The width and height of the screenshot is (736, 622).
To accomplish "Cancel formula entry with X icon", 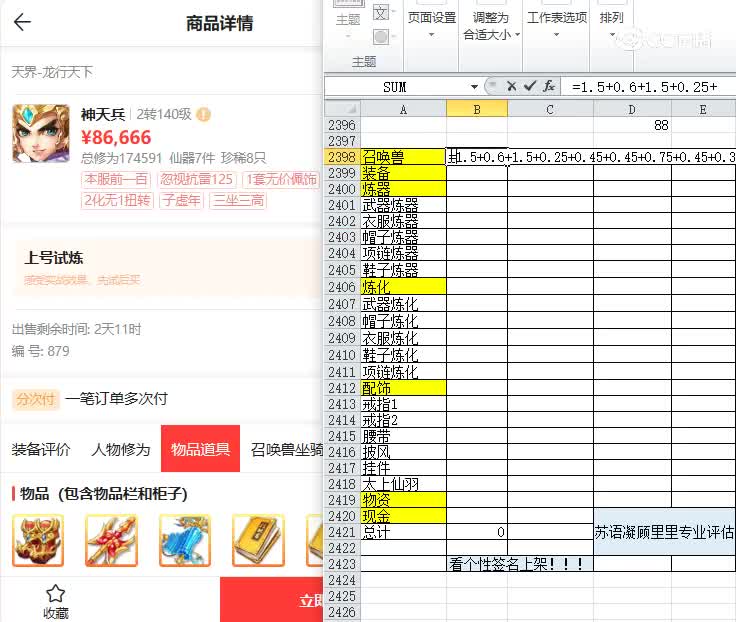I will 512,86.
